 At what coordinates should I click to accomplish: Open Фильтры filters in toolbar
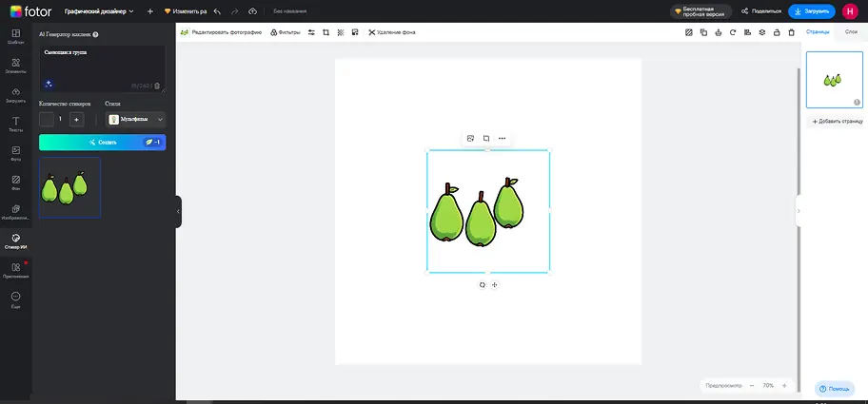pyautogui.click(x=286, y=32)
